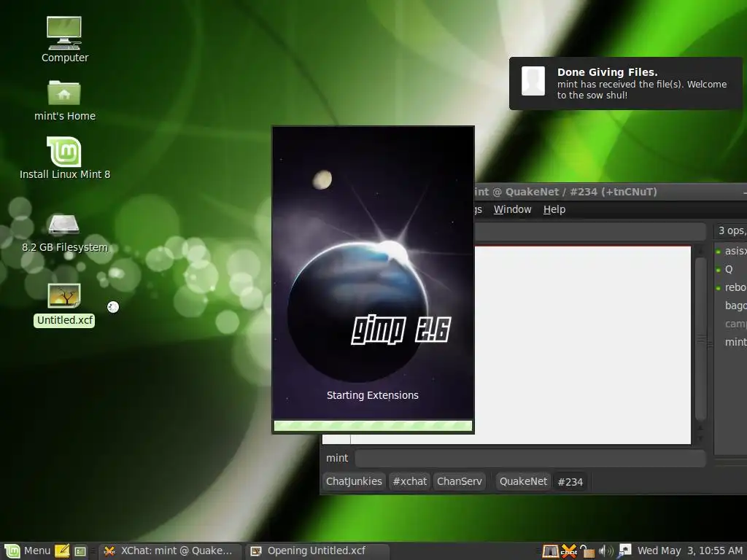Screen dimensions: 747x560
Task: Switch to the ChanServ tab in XChat
Action: coord(460,481)
